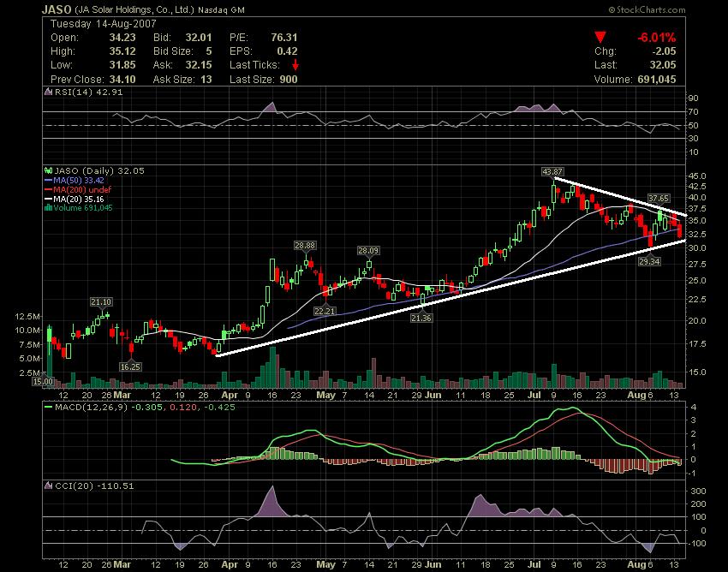Click the 12.5M volume axis label

point(27,316)
